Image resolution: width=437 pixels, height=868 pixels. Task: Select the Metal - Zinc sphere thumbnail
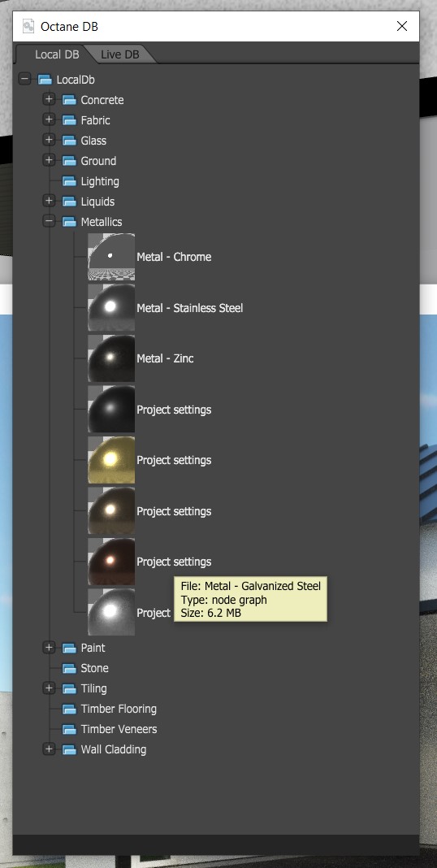pyautogui.click(x=111, y=358)
